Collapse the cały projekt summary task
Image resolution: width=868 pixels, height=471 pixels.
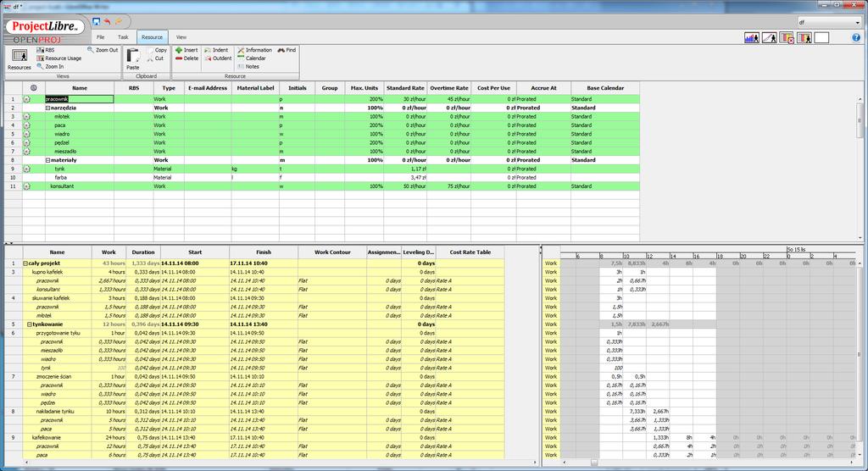tap(25, 263)
